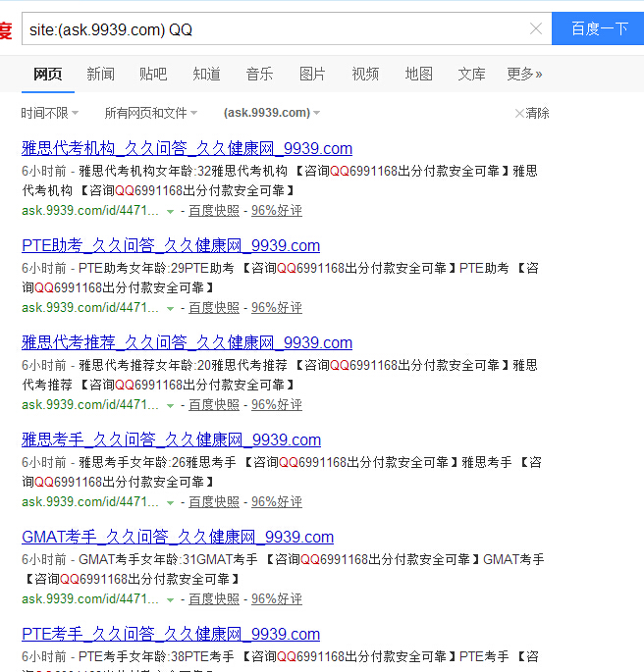Expand the green arrow under 雅思代考推荐 result
The height and width of the screenshot is (672, 644).
(x=170, y=405)
